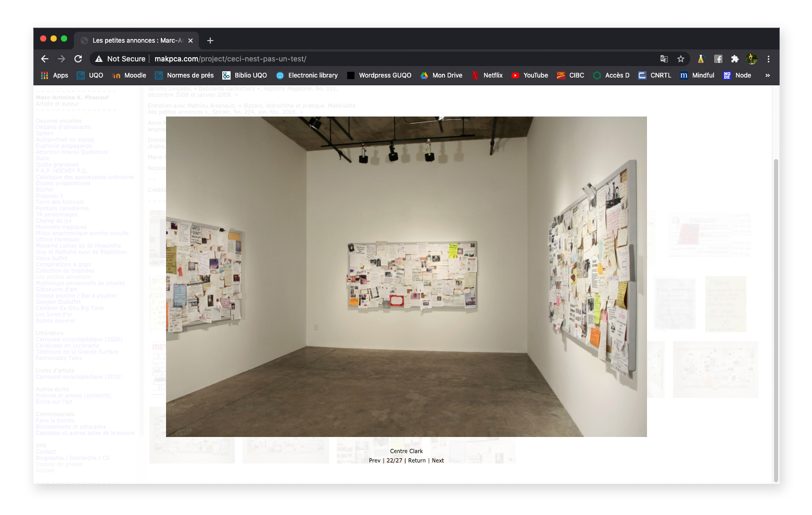Open the Netflix bookmark
Image resolution: width=812 pixels, height=515 pixels.
(487, 75)
